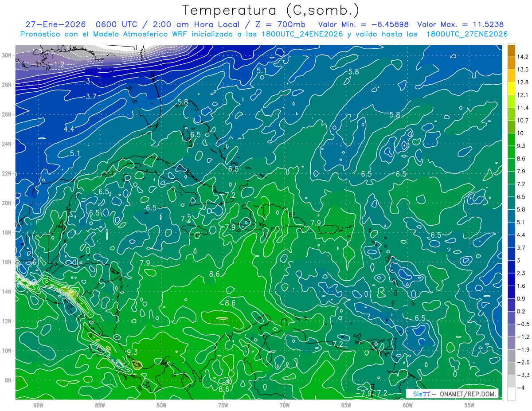Click "1800UTC_27ENE2026" valid-until timestamp
This screenshot has width=532, height=411.
tap(467, 34)
